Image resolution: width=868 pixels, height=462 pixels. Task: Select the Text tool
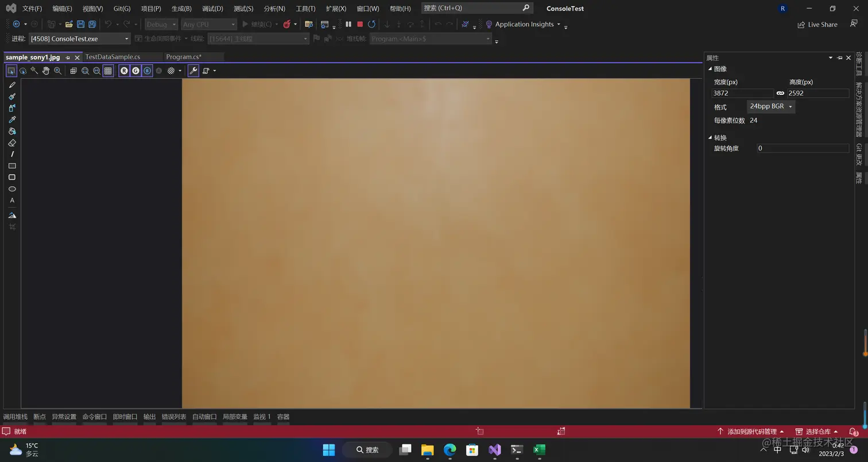11,200
